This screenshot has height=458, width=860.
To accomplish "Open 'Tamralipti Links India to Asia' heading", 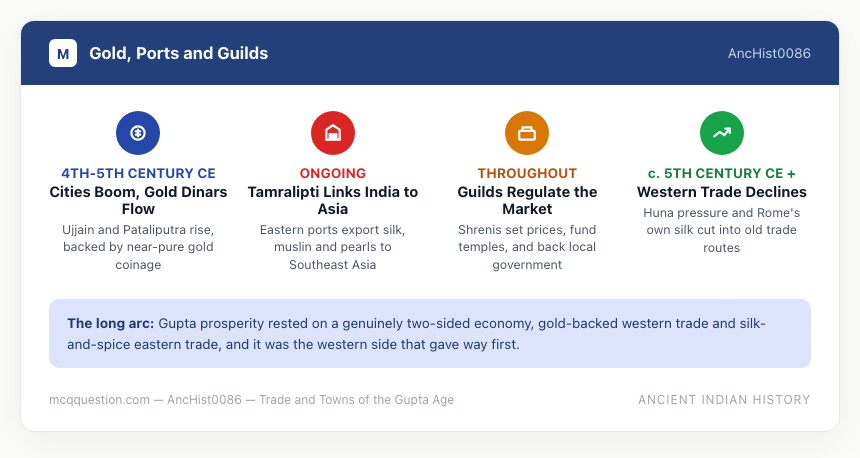I will [333, 200].
